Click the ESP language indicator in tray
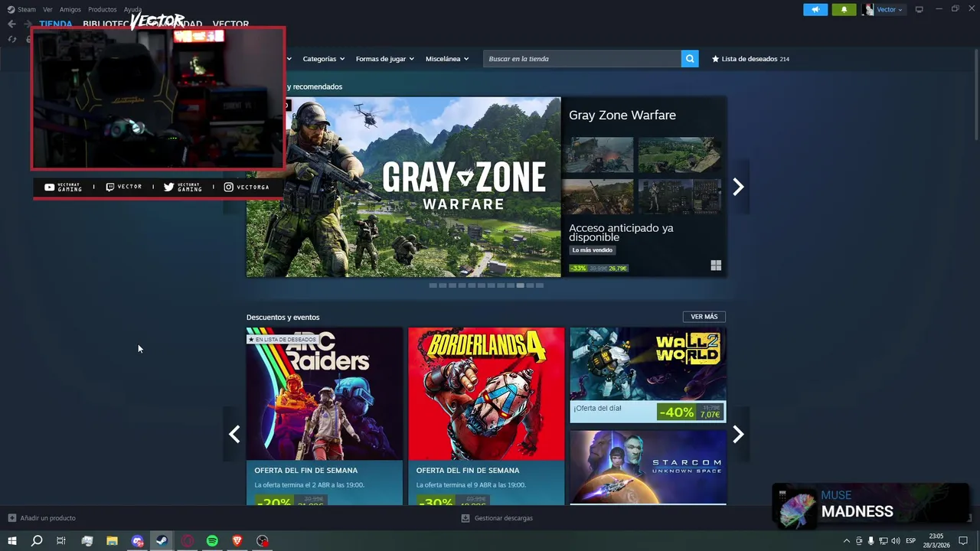The image size is (980, 551). tap(910, 541)
